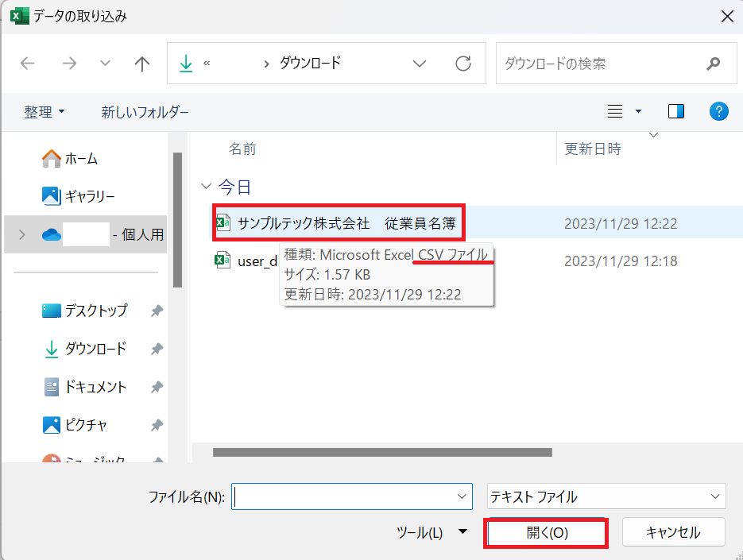Go back with the left arrow
Viewport: 743px width, 560px height.
[x=28, y=64]
